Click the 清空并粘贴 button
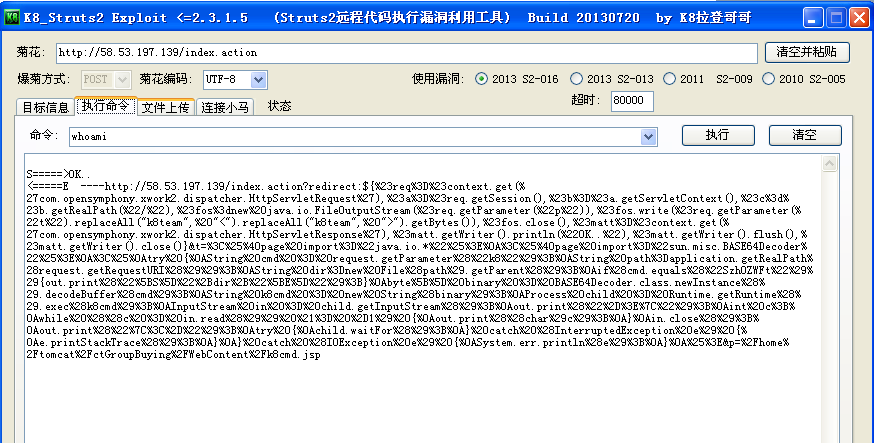The width and height of the screenshot is (874, 443). click(x=807, y=52)
